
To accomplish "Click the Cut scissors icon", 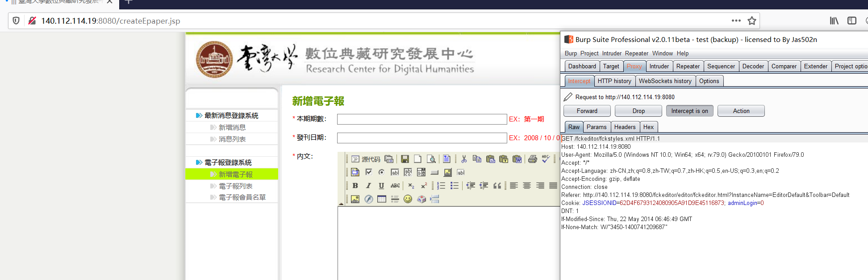I will point(464,159).
